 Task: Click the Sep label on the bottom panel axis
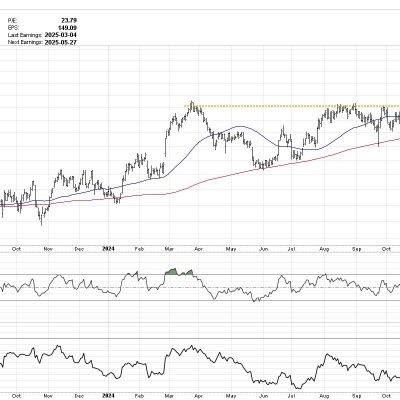click(357, 396)
